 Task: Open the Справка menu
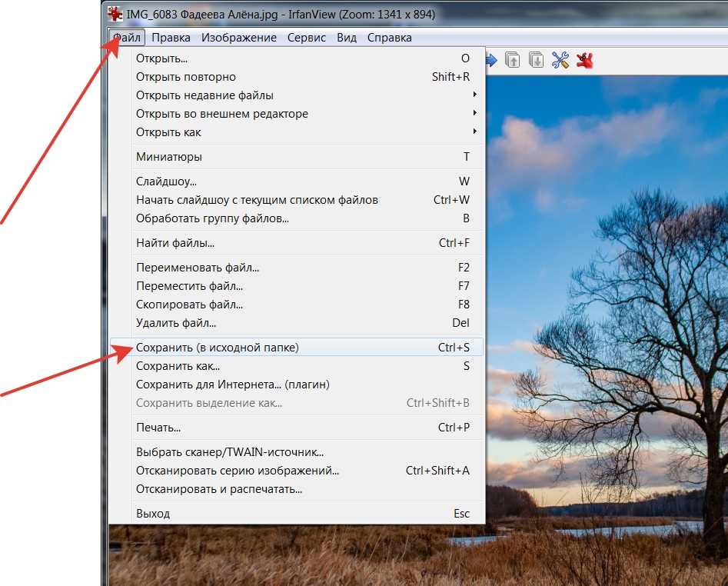pos(389,37)
